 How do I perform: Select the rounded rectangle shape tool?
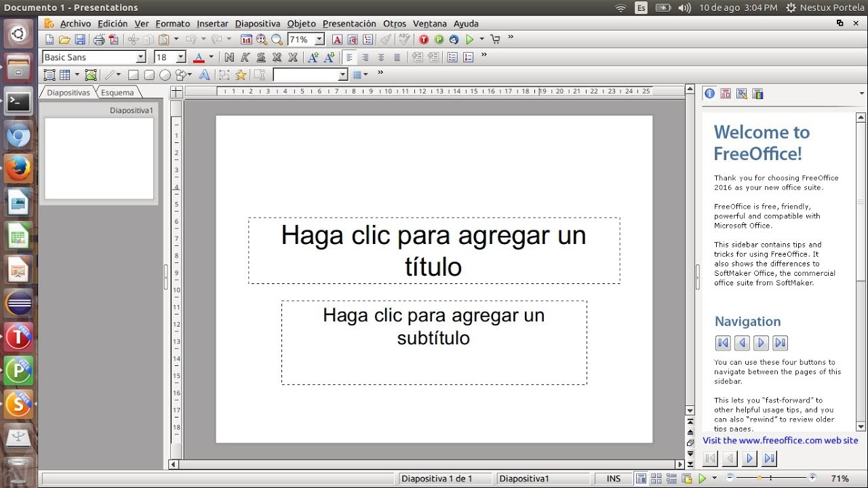point(149,75)
